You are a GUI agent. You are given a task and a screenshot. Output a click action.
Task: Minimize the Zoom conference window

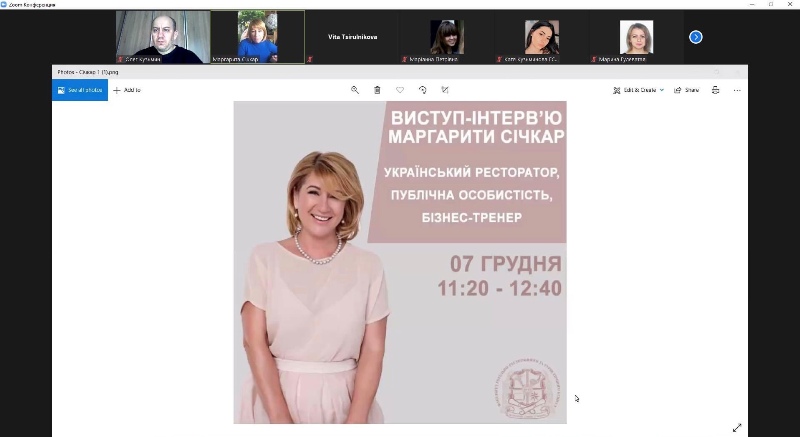click(x=752, y=4)
